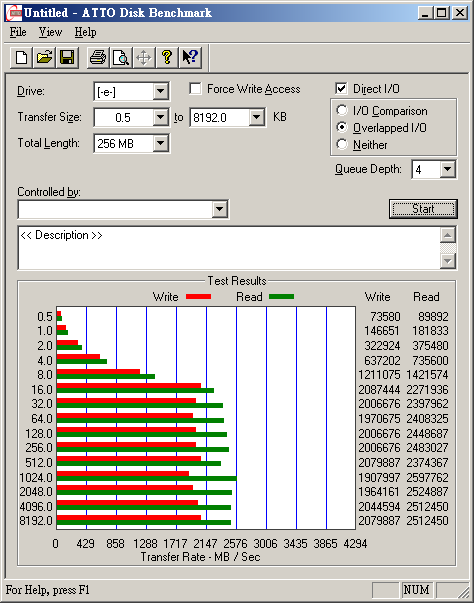Click the Write column header in results

point(377,297)
